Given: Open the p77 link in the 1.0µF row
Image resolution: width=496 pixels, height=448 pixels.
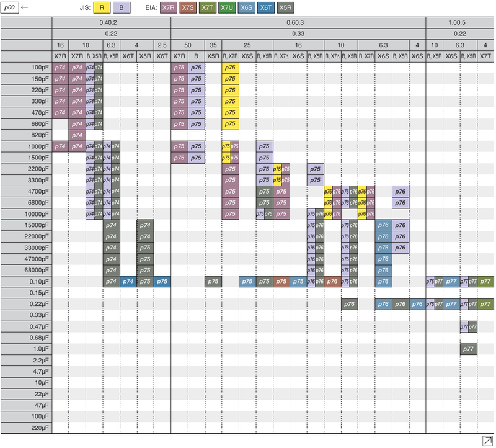Looking at the screenshot, I should [469, 349].
